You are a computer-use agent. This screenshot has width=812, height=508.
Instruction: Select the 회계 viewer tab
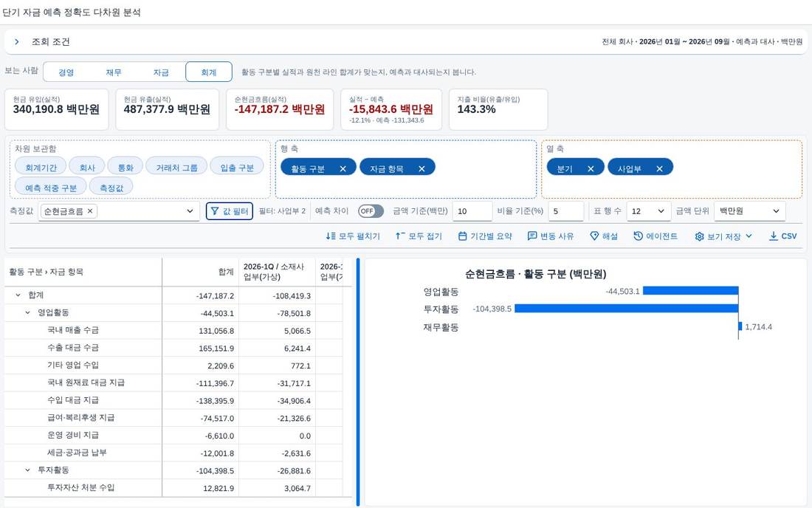(209, 72)
